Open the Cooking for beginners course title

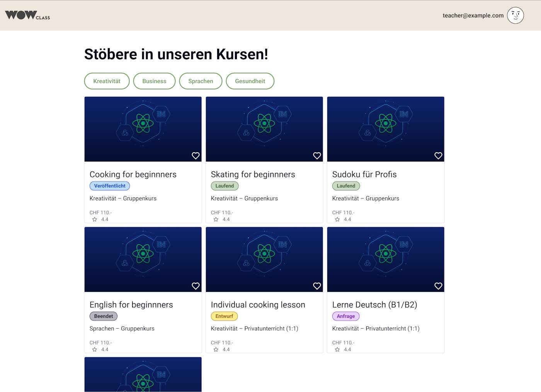pyautogui.click(x=133, y=175)
